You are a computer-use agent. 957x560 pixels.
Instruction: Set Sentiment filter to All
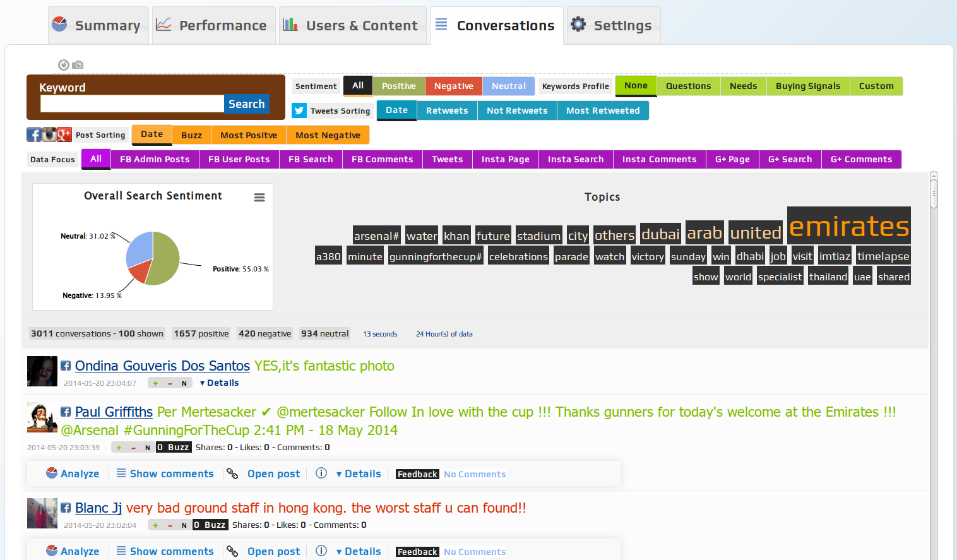[x=358, y=85]
